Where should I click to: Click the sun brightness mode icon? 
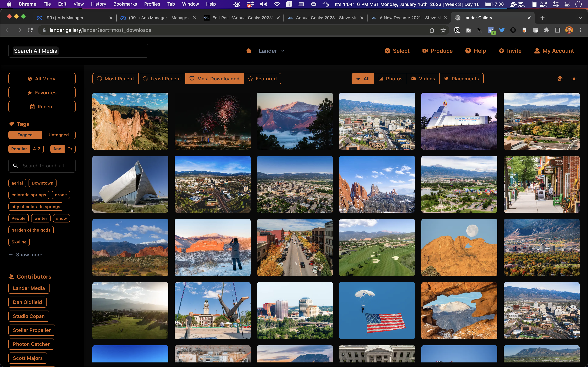click(574, 79)
